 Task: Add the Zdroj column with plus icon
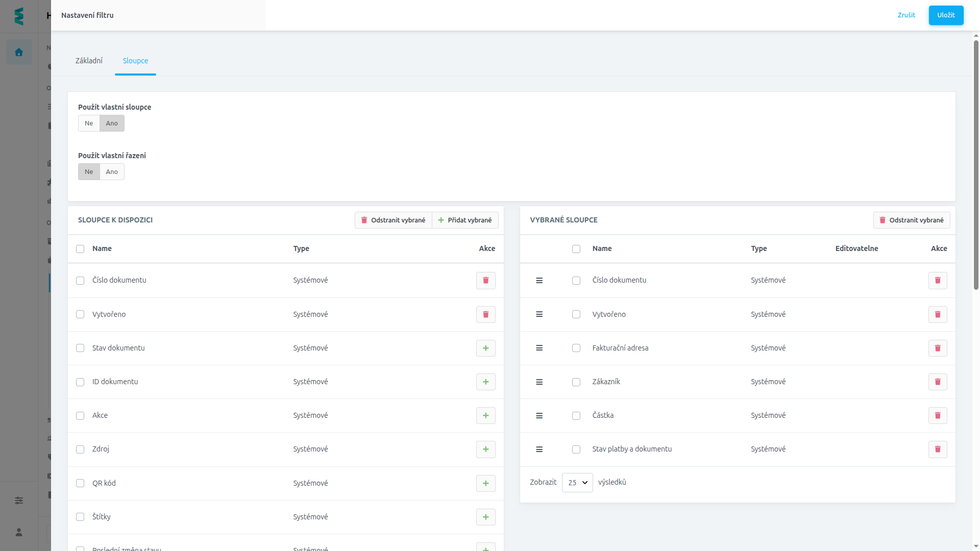485,449
